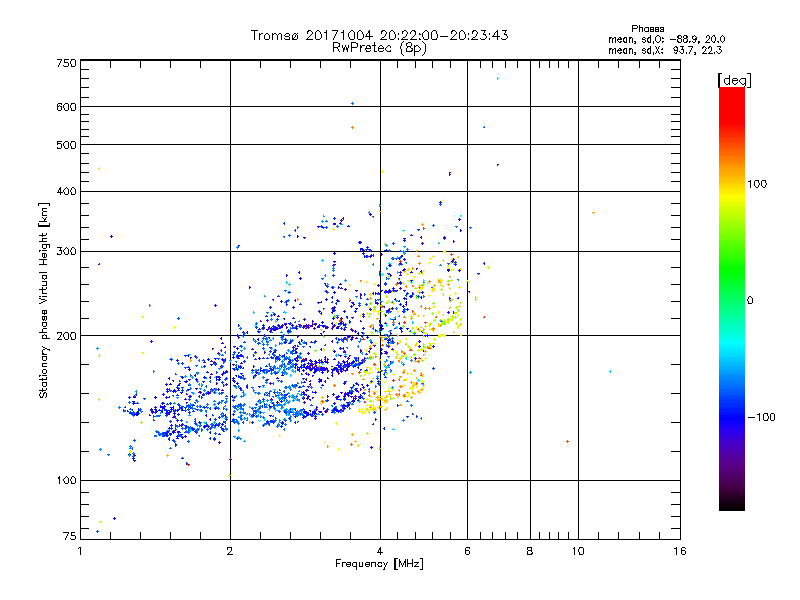Click the colorbar '0' tick label
The height and width of the screenshot is (600, 800).
tap(750, 301)
